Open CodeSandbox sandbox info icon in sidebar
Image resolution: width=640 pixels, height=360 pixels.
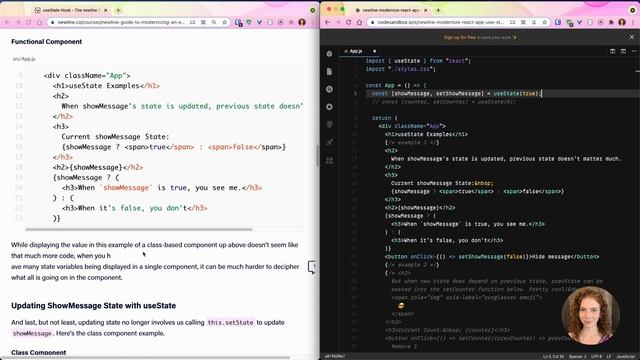tap(329, 54)
